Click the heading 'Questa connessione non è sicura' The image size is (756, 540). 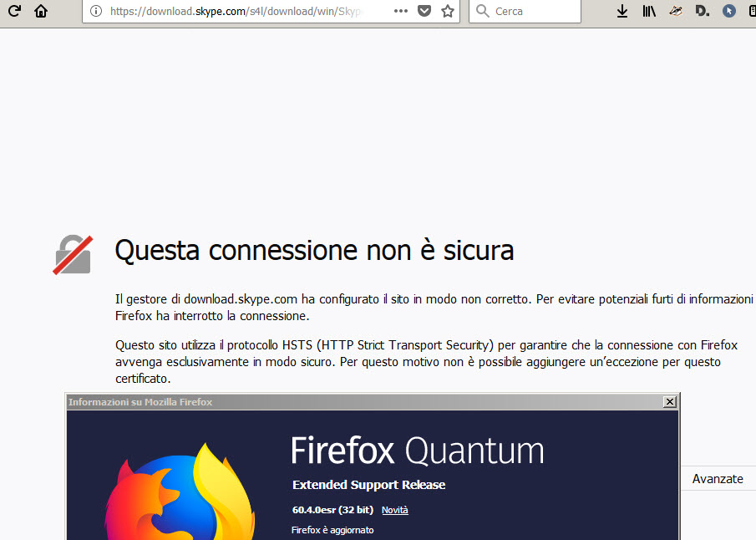(314, 251)
